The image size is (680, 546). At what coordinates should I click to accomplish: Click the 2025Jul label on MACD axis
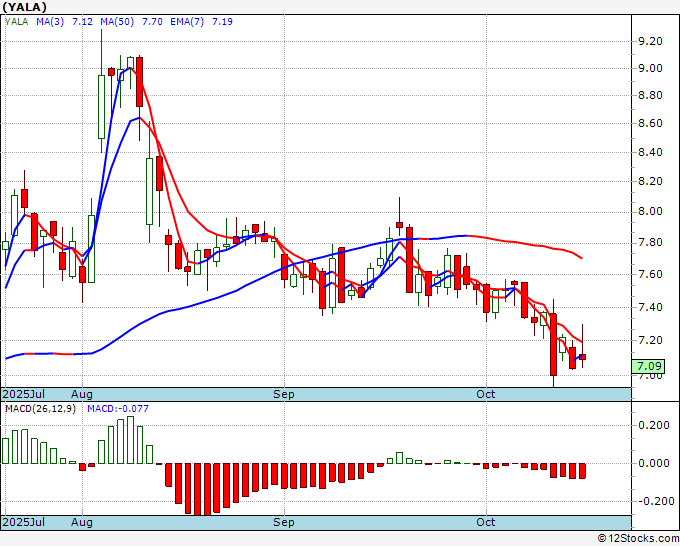[24, 522]
